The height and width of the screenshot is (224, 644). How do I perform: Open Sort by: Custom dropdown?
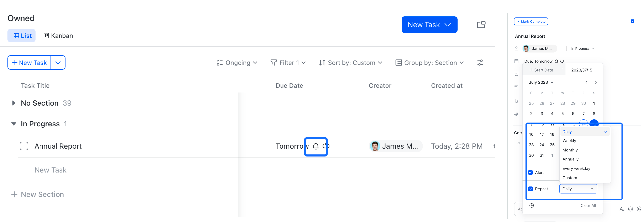tap(351, 63)
